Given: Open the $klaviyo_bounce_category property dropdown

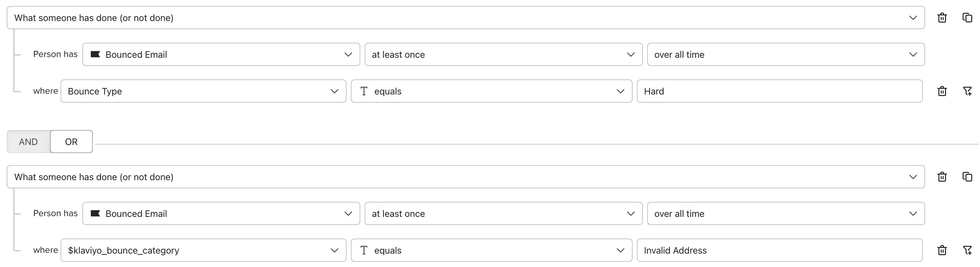Looking at the screenshot, I should (204, 250).
